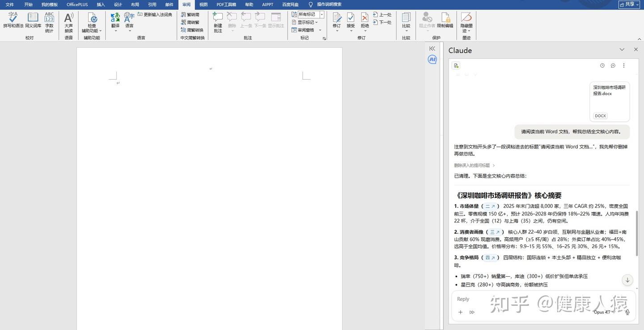The height and width of the screenshot is (330, 644).
Task: Click the 《深圳咖啡市场调研报告》核心摘要 heading
Action: pos(508,196)
